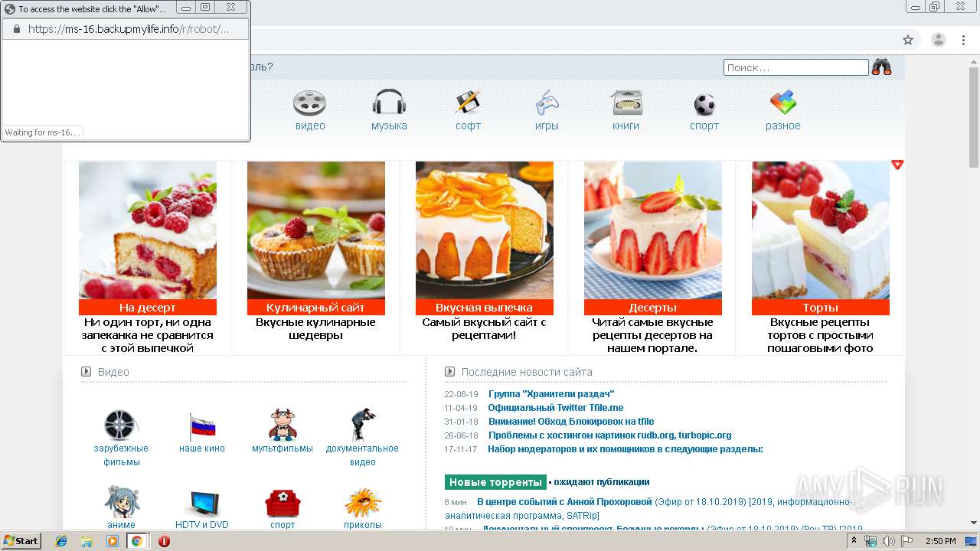Open the Торты white cake thumbnail
The image size is (980, 551).
click(821, 230)
